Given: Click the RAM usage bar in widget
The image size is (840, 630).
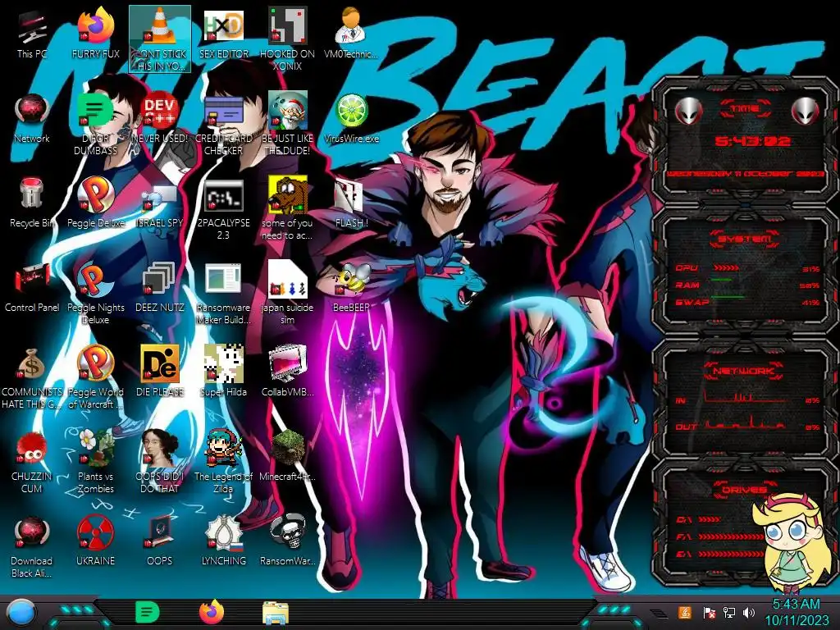Looking at the screenshot, I should 721,281.
